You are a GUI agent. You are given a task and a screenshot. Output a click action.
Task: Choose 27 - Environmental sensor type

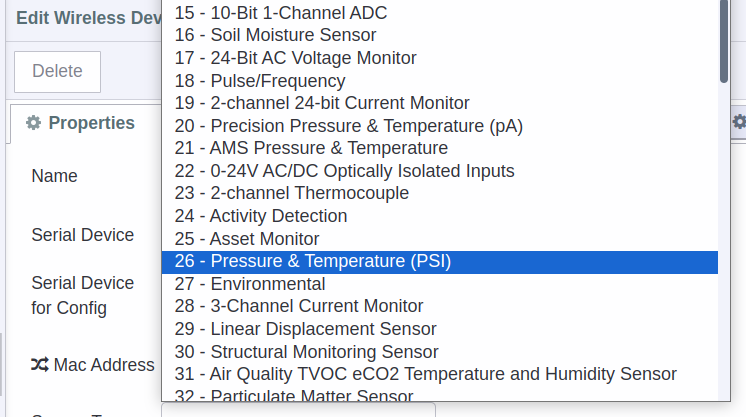[440, 284]
